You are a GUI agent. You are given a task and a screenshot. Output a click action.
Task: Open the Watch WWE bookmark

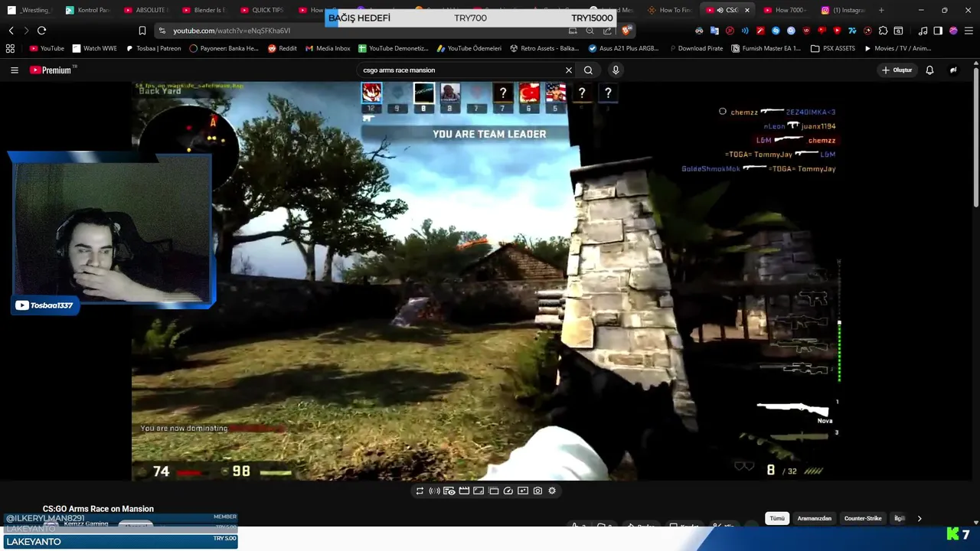[95, 48]
